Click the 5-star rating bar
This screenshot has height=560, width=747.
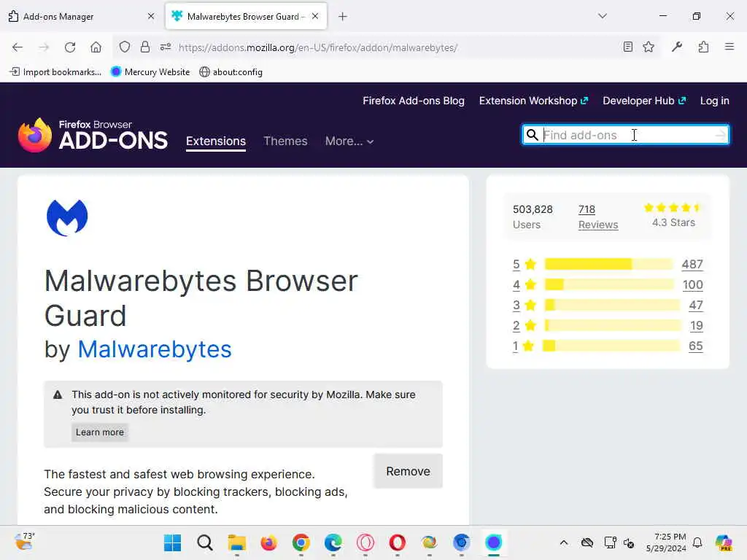point(609,264)
